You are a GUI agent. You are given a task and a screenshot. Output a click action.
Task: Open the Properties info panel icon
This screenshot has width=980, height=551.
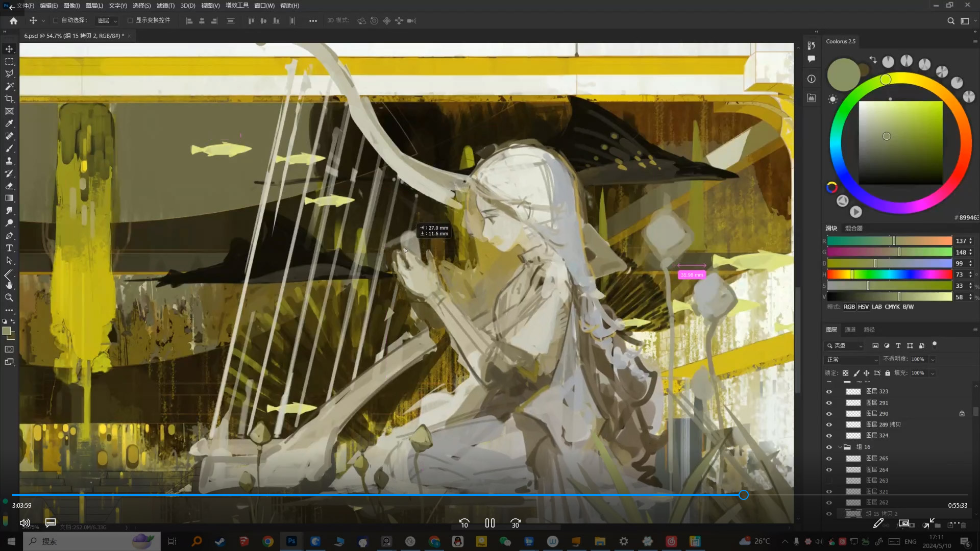point(812,79)
